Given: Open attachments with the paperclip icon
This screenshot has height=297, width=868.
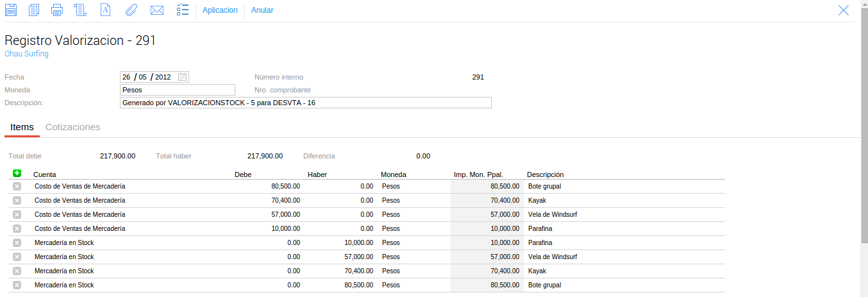Looking at the screenshot, I should click(x=131, y=10).
